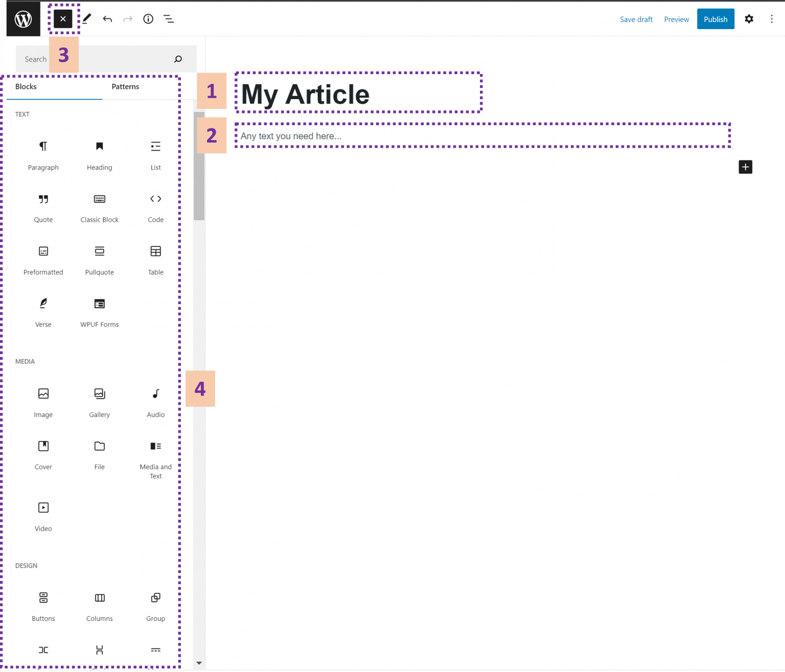
Task: Insert a WPUF Forms block
Action: pyautogui.click(x=100, y=313)
